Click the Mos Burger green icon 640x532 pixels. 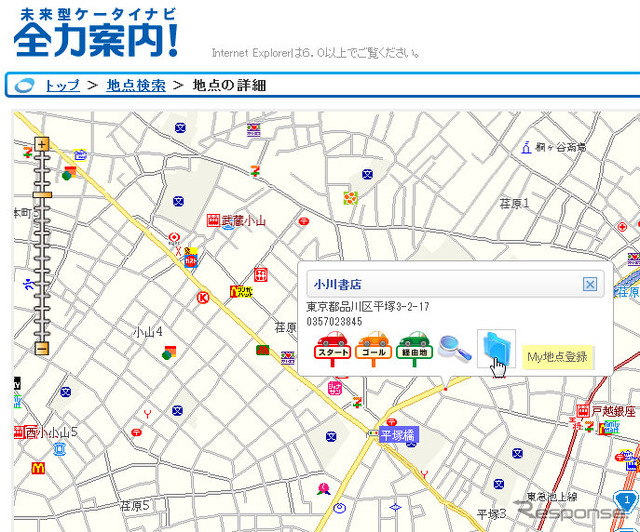262,349
